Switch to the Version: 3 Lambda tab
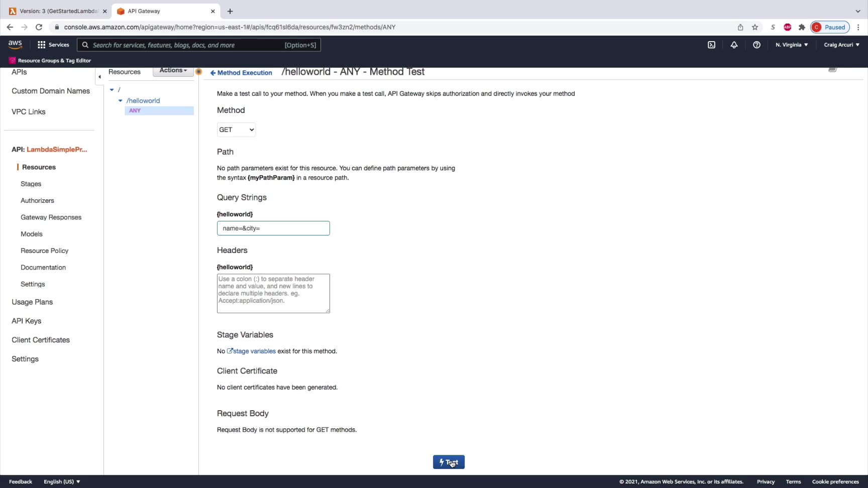 pos(58,11)
